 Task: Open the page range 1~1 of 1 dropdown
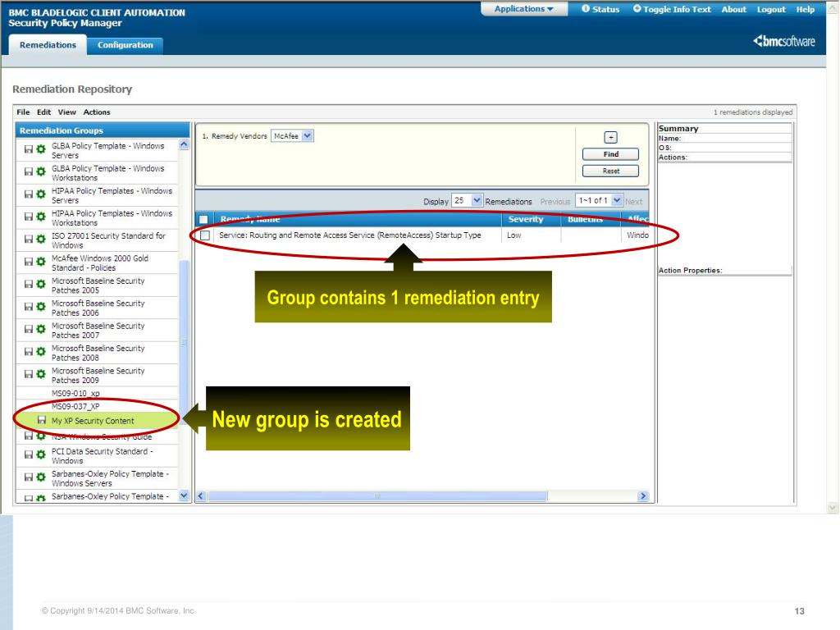[x=598, y=200]
